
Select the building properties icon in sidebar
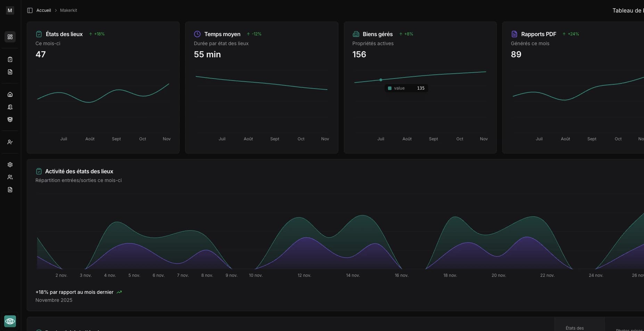pos(10,107)
